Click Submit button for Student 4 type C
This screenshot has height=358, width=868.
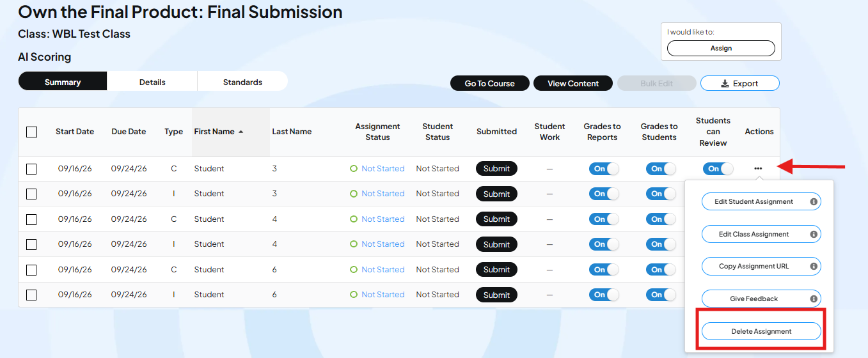pyautogui.click(x=496, y=219)
